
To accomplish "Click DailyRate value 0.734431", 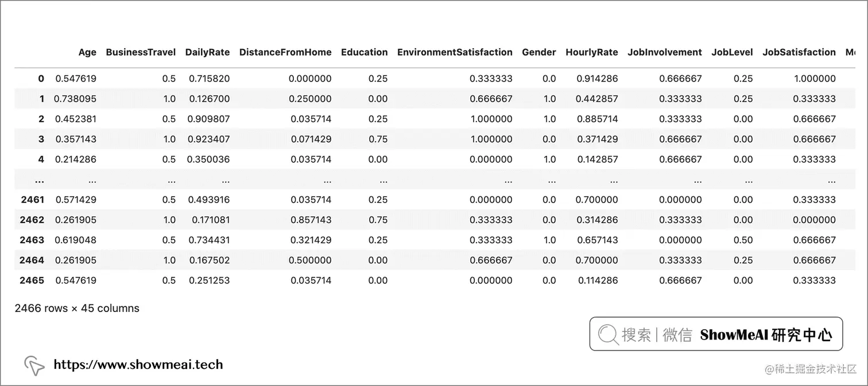I will click(x=209, y=240).
